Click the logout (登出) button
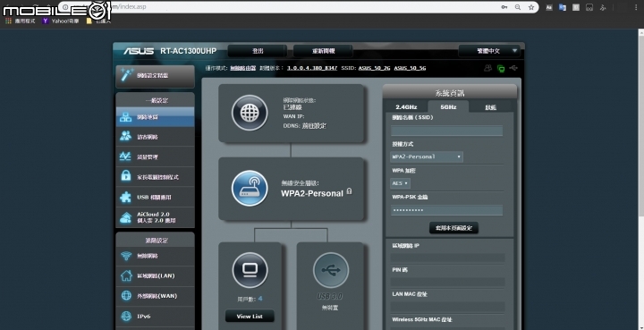 coord(258,51)
